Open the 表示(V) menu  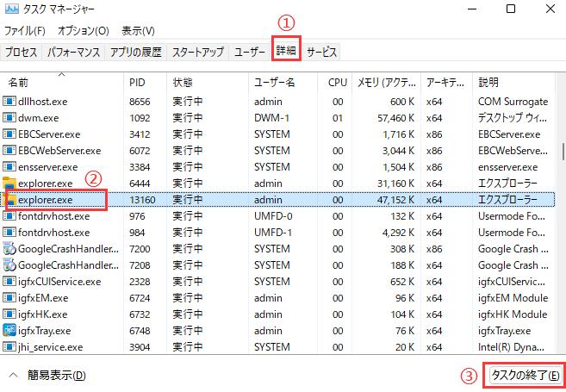138,31
